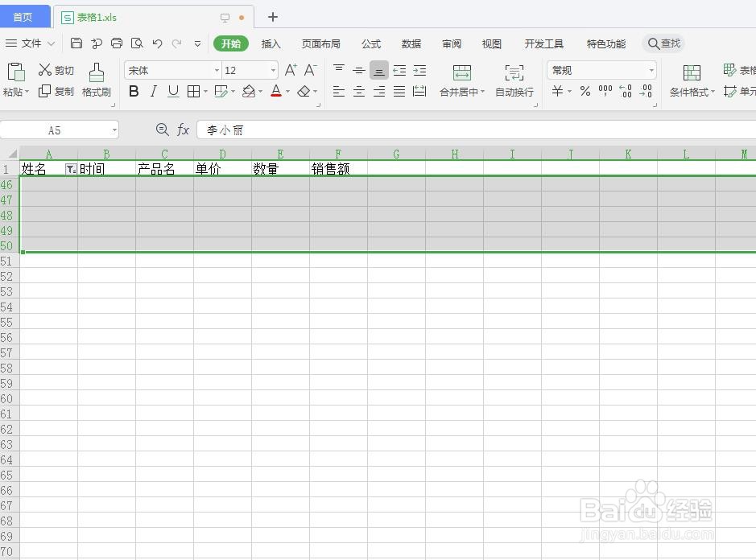Decrease font size with smaller A icon
This screenshot has width=756, height=560.
coord(311,70)
